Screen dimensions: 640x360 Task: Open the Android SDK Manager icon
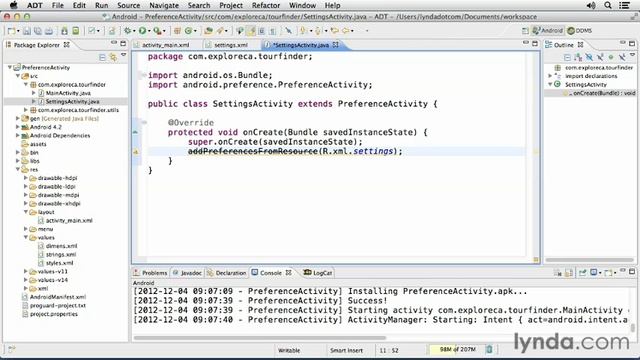64,31
